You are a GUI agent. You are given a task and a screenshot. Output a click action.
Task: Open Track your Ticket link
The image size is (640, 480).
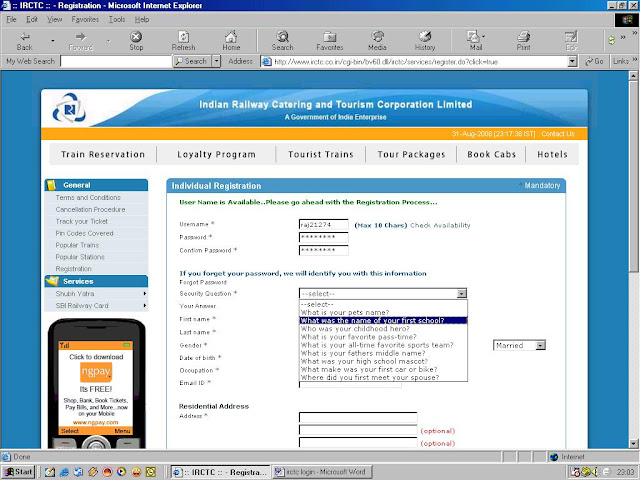(82, 221)
